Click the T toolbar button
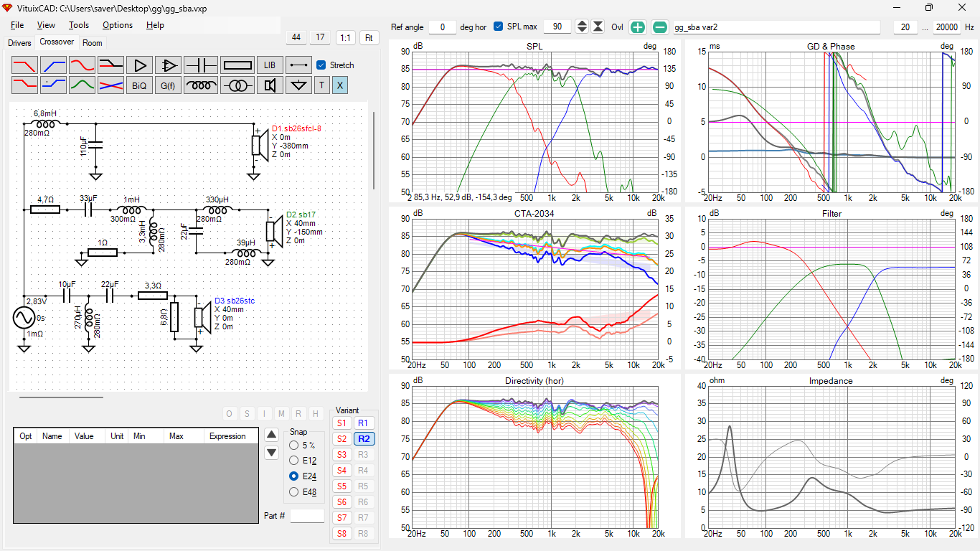This screenshot has height=551, width=980. [x=321, y=85]
